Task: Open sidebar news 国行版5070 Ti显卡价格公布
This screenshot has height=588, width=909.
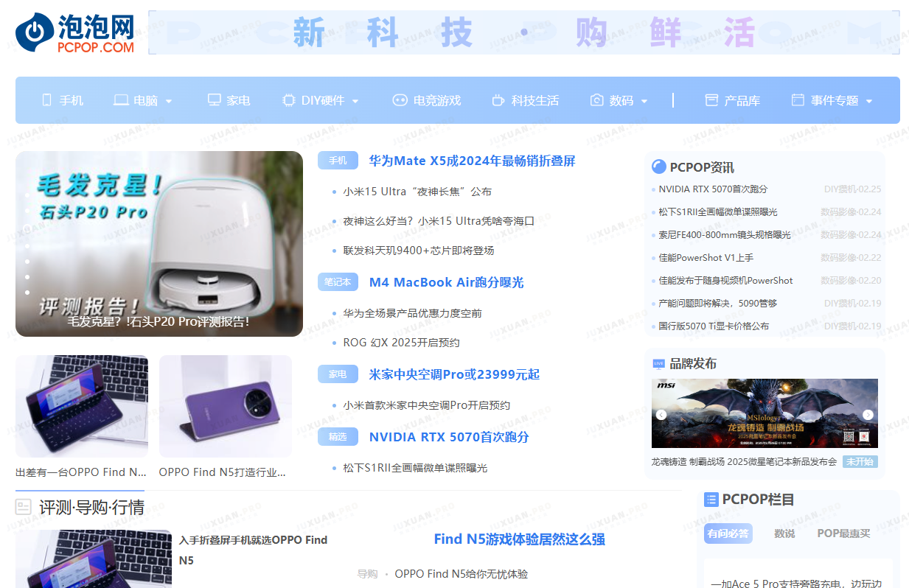Action: [714, 326]
